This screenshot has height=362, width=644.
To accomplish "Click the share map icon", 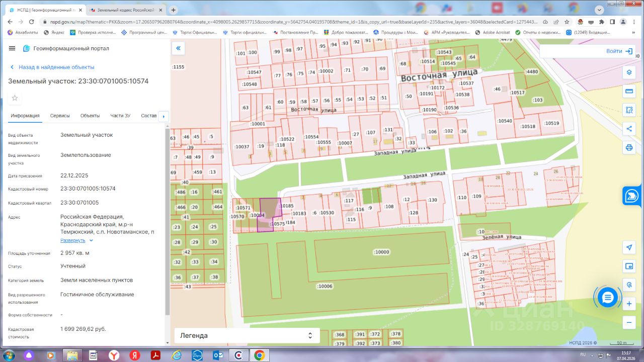I will 628,129.
